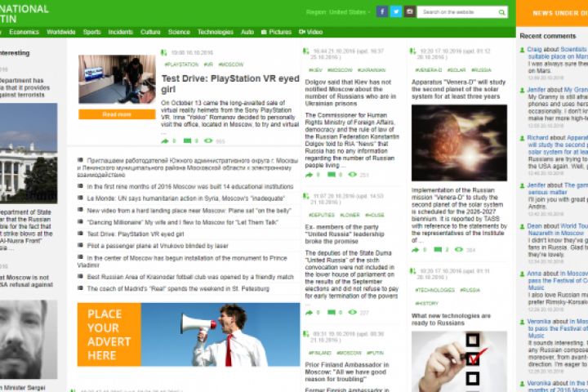Click commenter name Anna in Recent comments

click(x=534, y=274)
